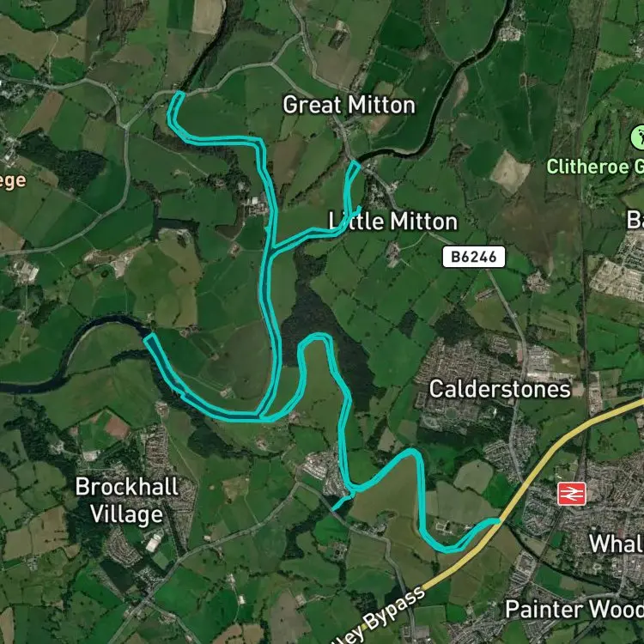644x644 pixels.
Task: Click route's western end at the river bend
Action: click(150, 338)
